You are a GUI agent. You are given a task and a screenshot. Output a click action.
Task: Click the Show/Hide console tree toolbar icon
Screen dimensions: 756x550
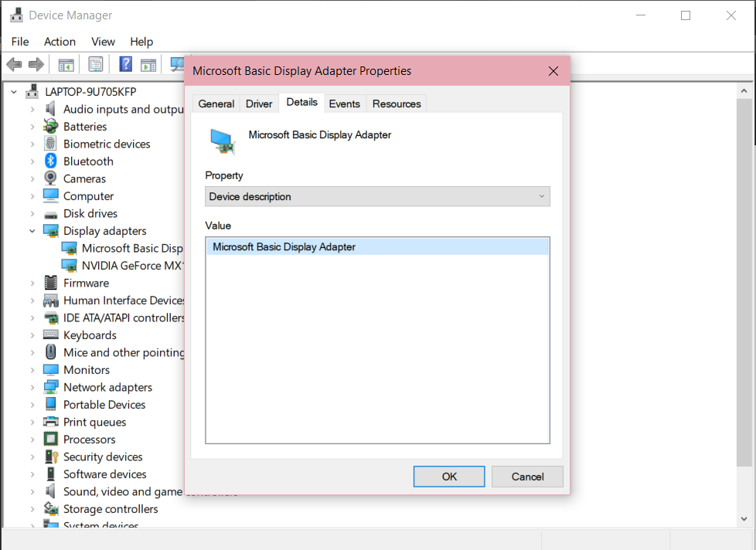(66, 65)
